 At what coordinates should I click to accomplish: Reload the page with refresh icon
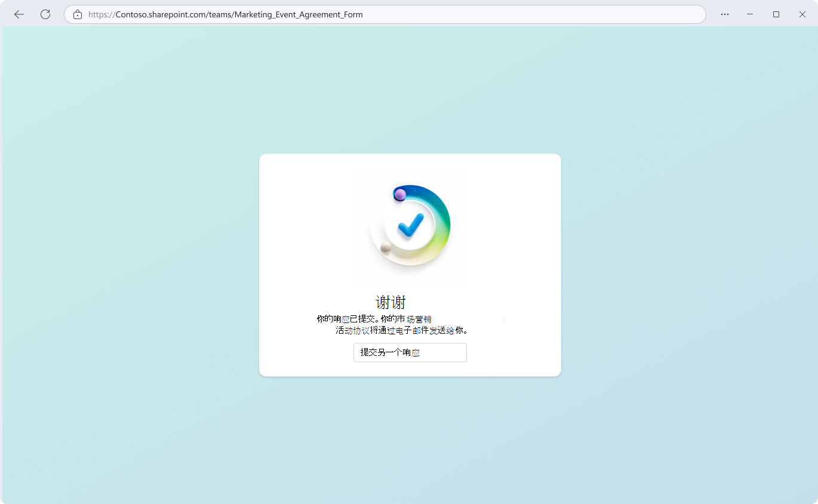click(x=45, y=14)
